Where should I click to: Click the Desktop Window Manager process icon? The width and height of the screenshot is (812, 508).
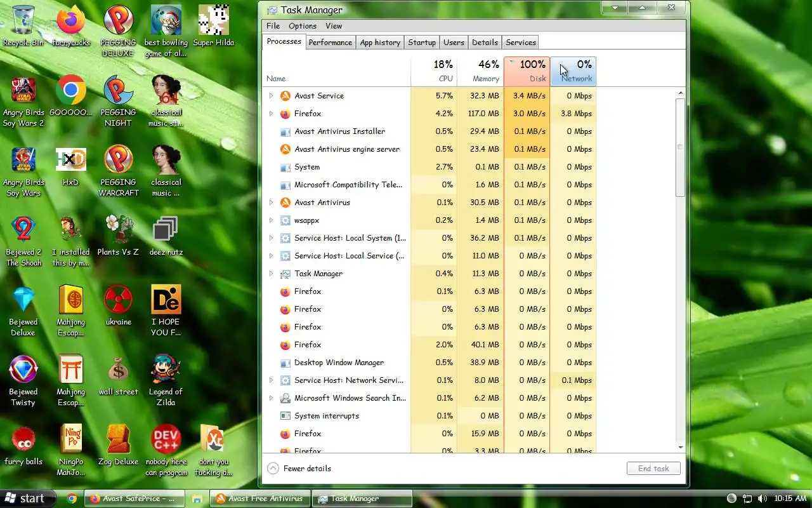point(285,363)
